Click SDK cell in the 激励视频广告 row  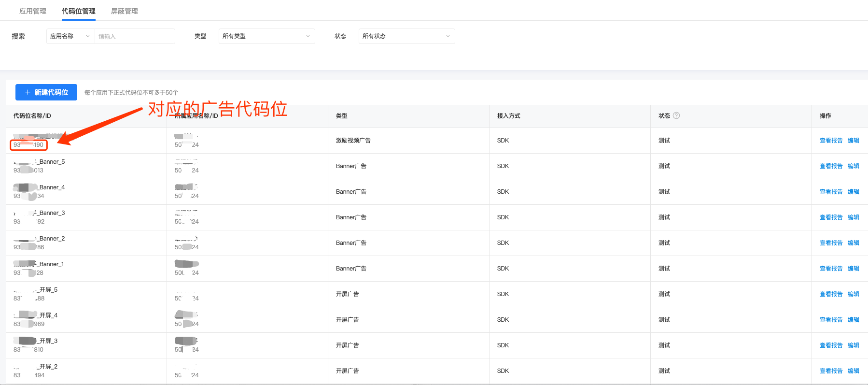[x=503, y=141]
